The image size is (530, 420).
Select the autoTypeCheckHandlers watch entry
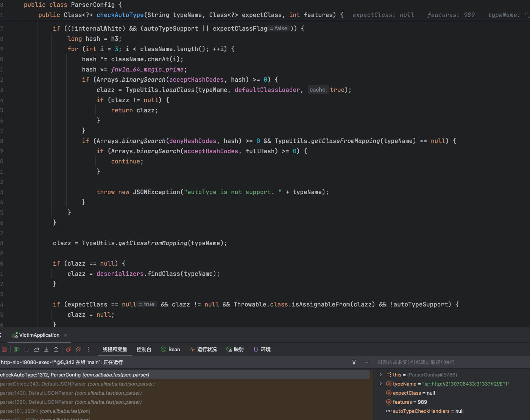[424, 411]
